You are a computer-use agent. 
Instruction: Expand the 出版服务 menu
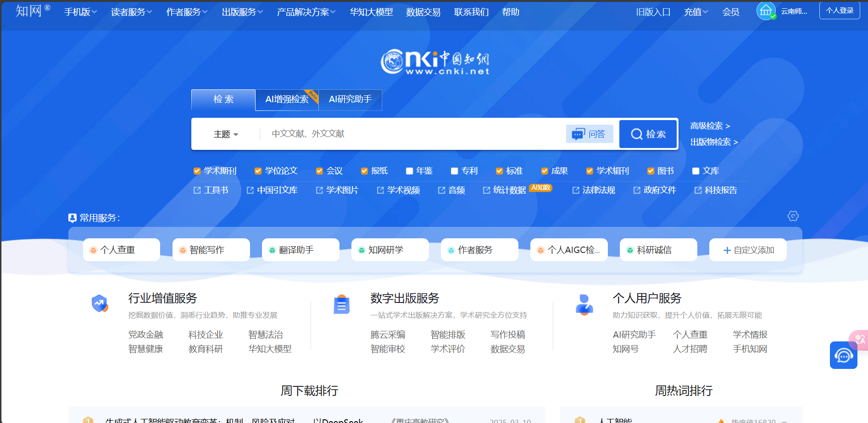242,12
